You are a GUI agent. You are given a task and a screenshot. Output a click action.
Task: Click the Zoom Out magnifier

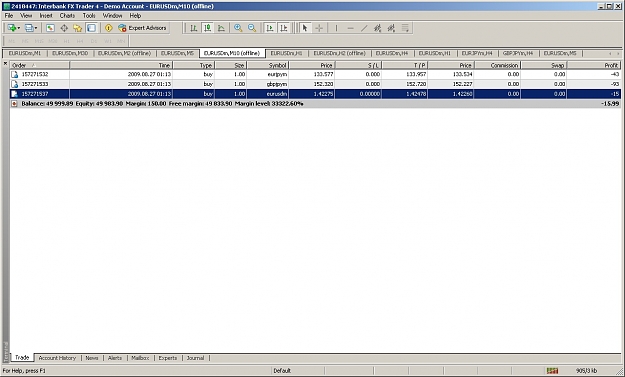pyautogui.click(x=252, y=28)
